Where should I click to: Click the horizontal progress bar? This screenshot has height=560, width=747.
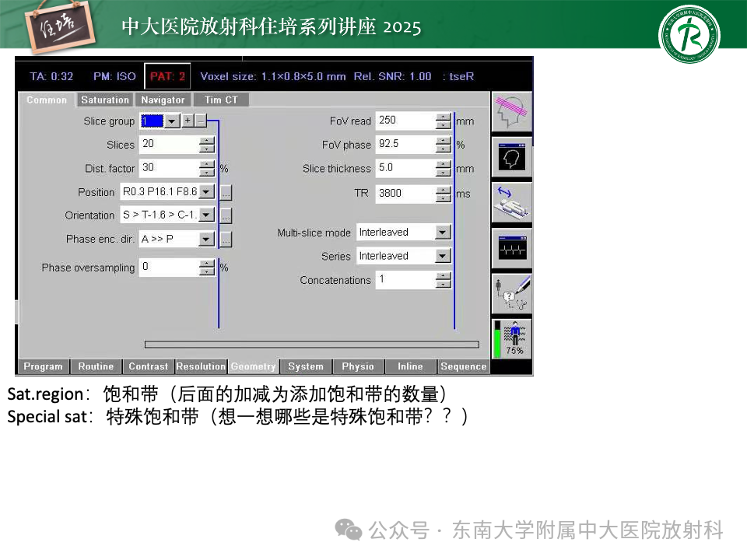pos(311,345)
